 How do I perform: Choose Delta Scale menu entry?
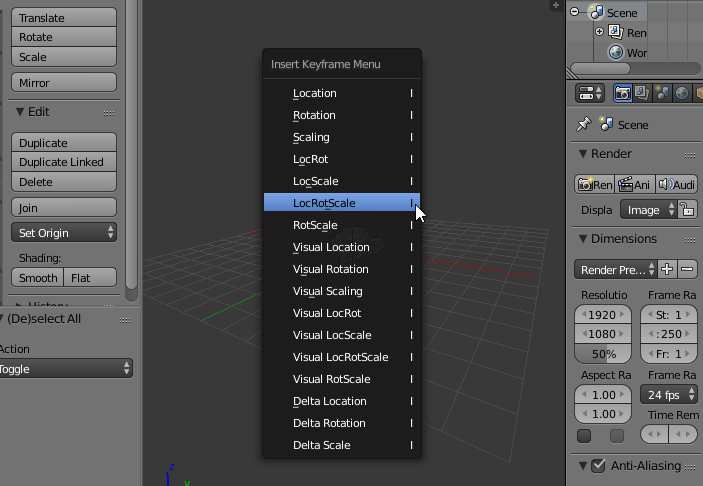coord(342,445)
